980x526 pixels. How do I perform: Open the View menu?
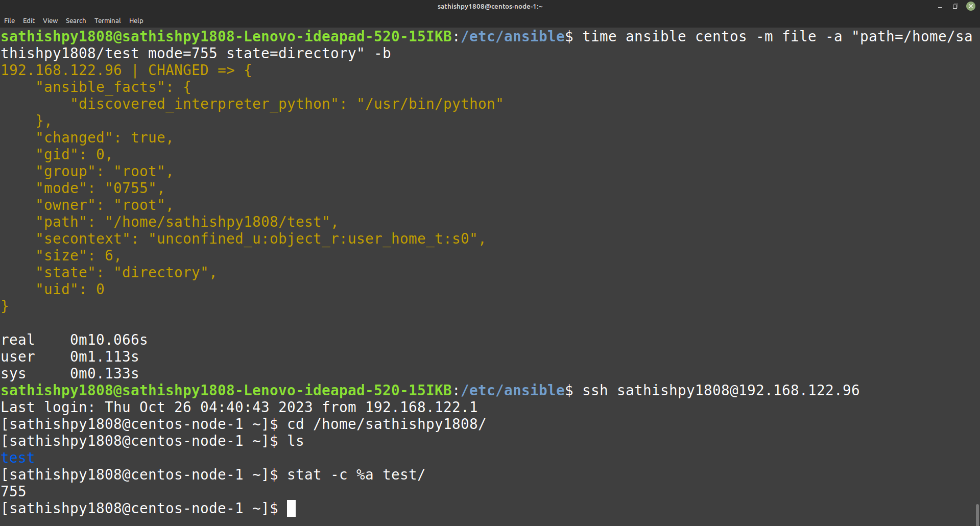50,20
